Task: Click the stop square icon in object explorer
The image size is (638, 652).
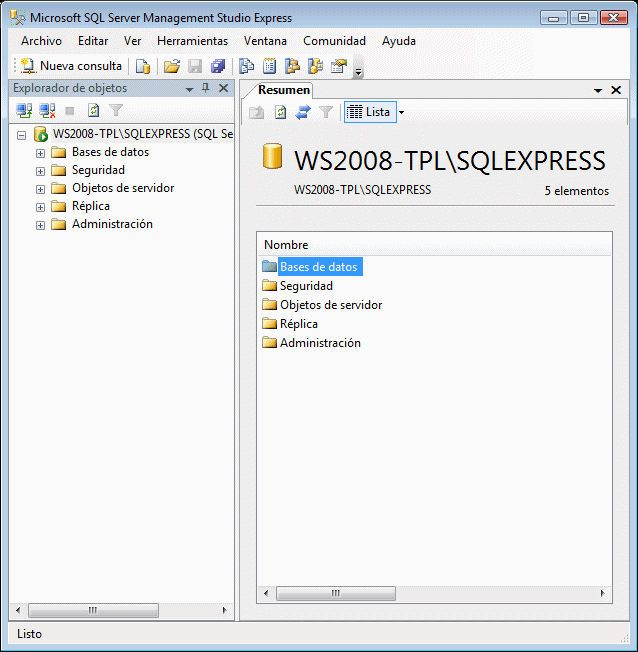Action: [70, 111]
